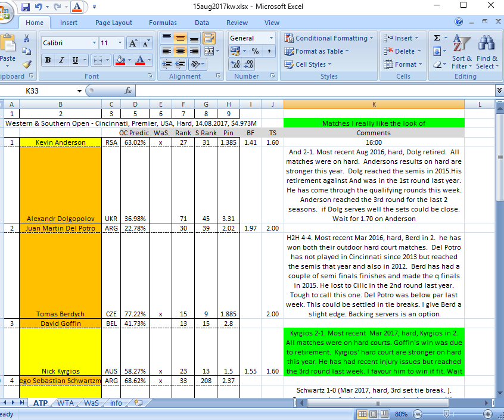Click the Office Button logo
Image resolution: width=504 pixels, height=420 pixels.
(x=5, y=13)
